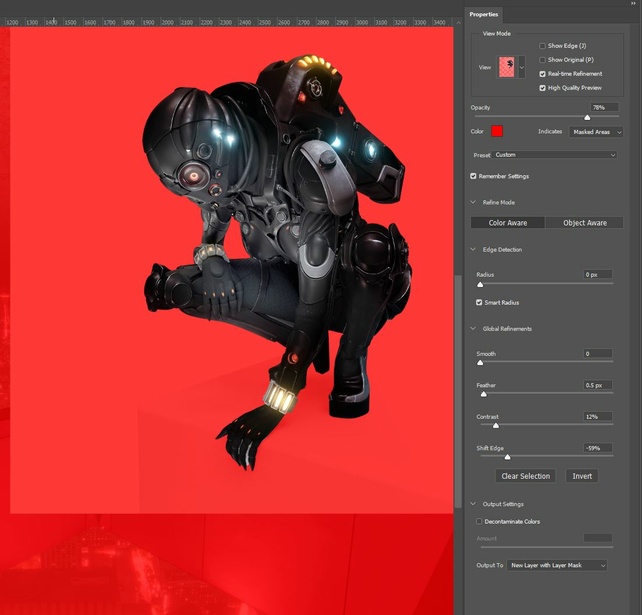Viewport: 642px width, 615px height.
Task: Collapse the Global Refinements section
Action: (474, 329)
